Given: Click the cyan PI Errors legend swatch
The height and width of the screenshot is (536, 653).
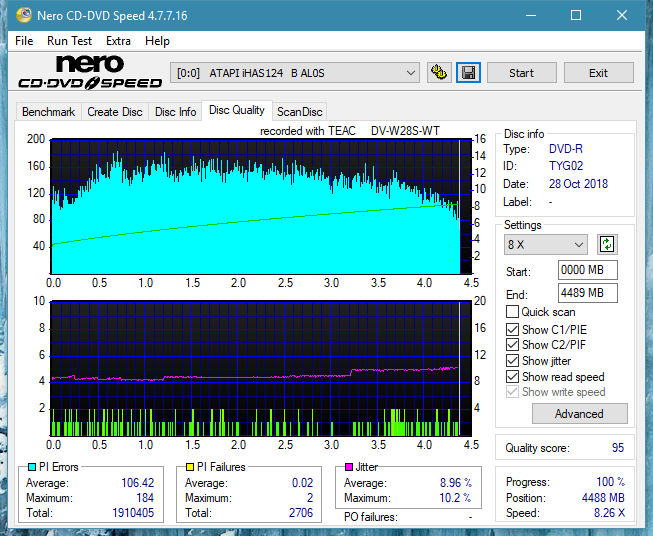Looking at the screenshot, I should (x=32, y=467).
